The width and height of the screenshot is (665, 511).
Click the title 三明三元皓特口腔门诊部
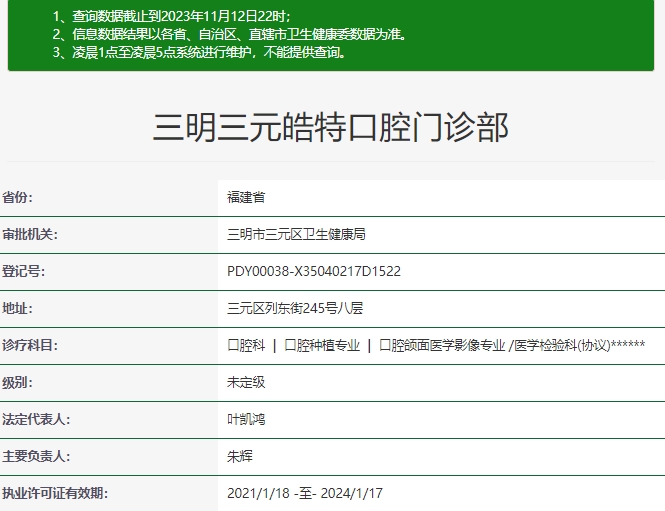click(x=331, y=127)
